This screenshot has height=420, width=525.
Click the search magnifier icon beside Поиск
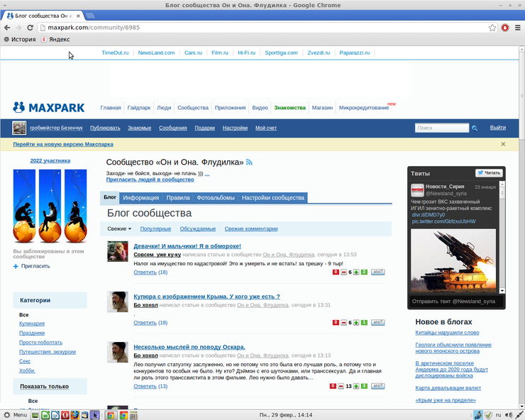[475, 128]
